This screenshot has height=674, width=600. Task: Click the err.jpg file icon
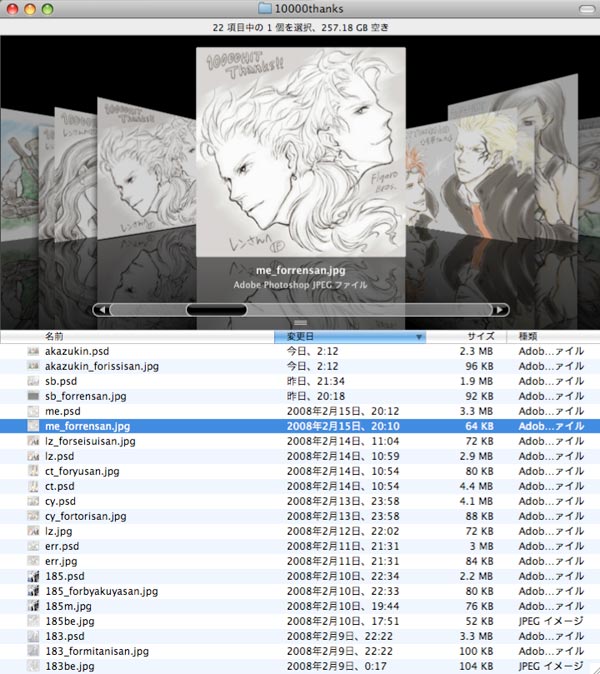[x=33, y=561]
